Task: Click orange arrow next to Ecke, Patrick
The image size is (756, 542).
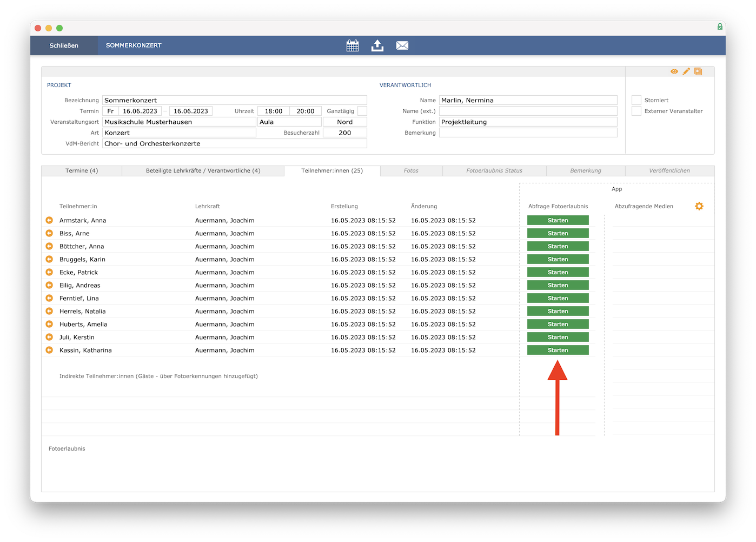Action: tap(49, 272)
